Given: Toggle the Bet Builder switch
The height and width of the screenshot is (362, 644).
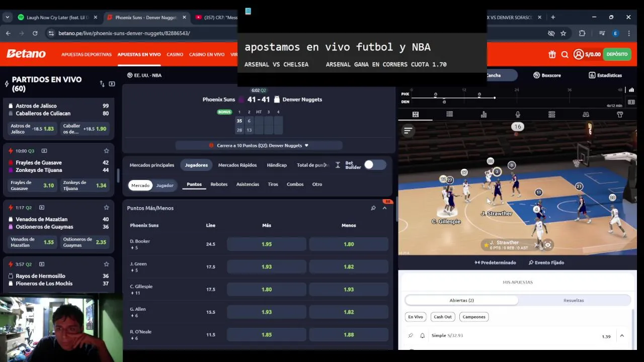Looking at the screenshot, I should [375, 165].
